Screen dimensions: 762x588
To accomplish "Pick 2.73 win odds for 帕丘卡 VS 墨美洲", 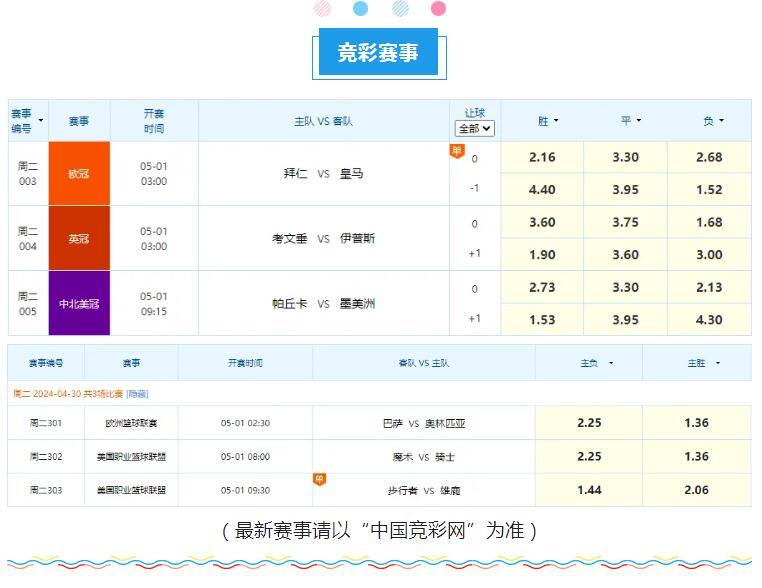I will pyautogui.click(x=542, y=288).
